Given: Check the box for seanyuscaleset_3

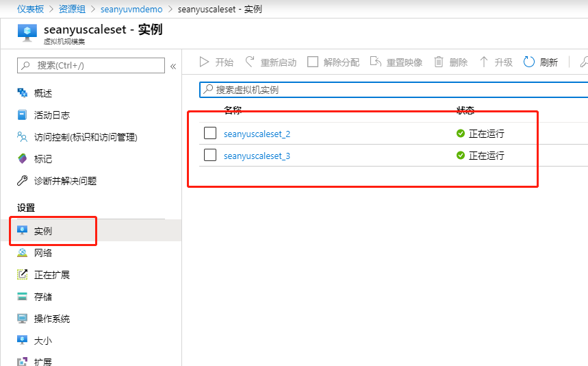Looking at the screenshot, I should 210,155.
